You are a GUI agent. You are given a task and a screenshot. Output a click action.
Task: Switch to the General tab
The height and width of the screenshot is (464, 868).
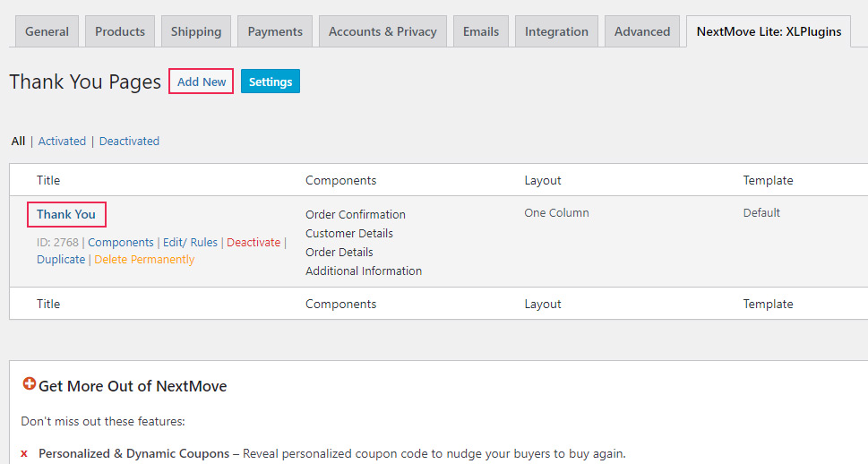tap(47, 31)
